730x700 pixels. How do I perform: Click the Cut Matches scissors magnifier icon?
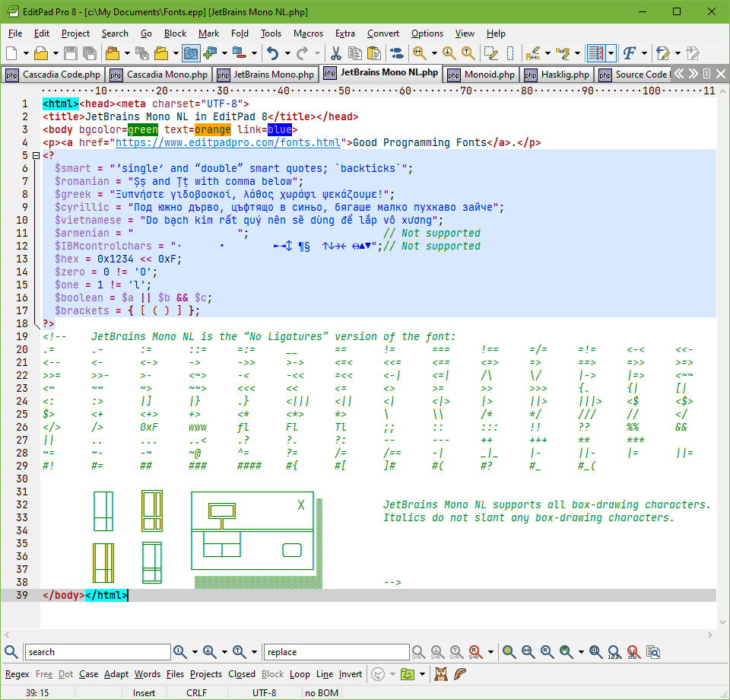tap(633, 652)
